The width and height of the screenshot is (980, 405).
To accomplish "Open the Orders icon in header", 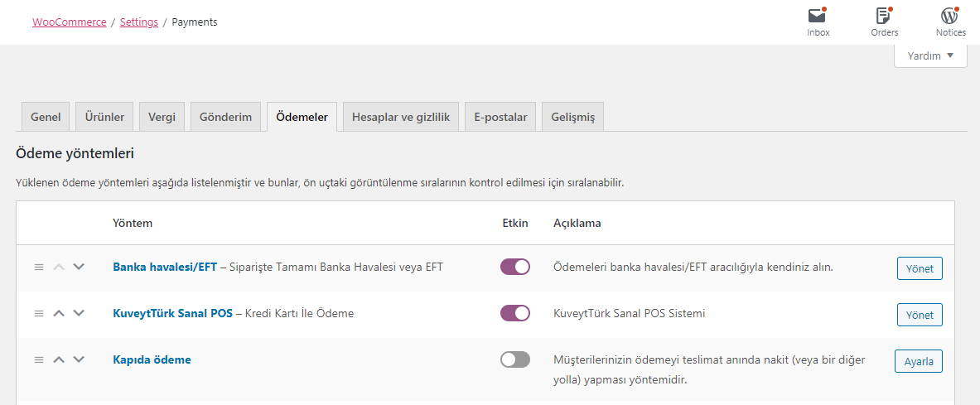I will click(x=885, y=22).
